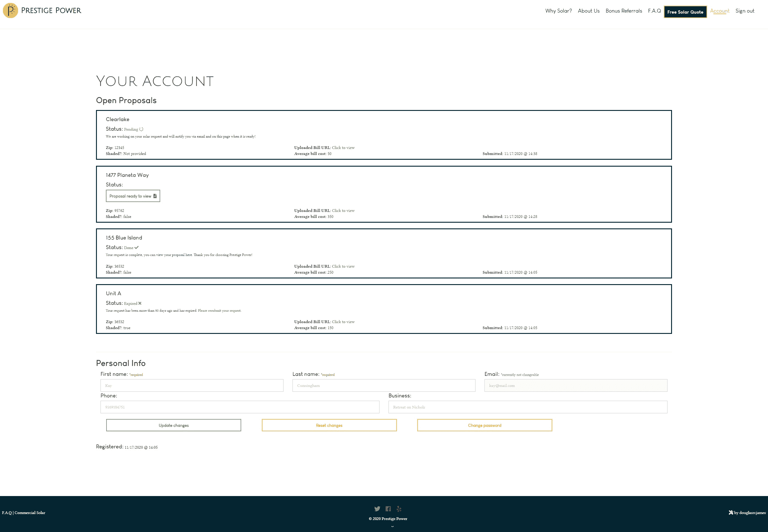This screenshot has height=532, width=768.
Task: Open the Facebook icon in the footer
Action: (x=388, y=509)
